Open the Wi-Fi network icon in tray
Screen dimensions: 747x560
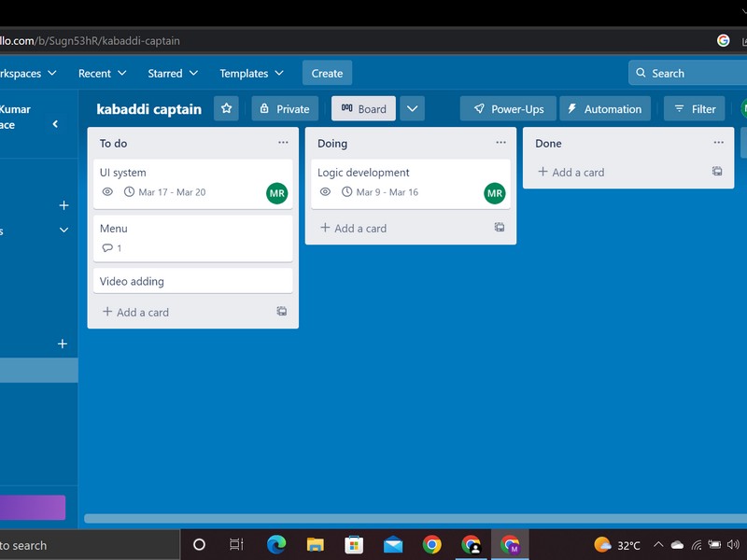pyautogui.click(x=697, y=545)
